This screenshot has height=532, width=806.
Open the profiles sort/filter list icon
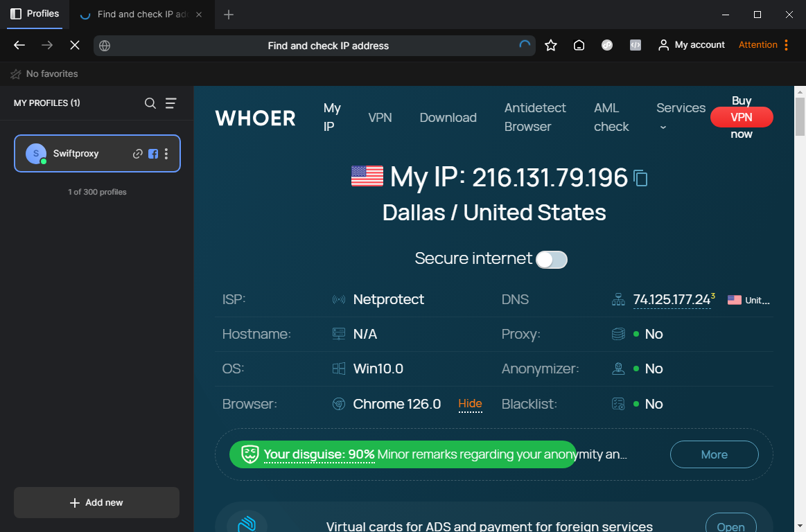tap(170, 103)
